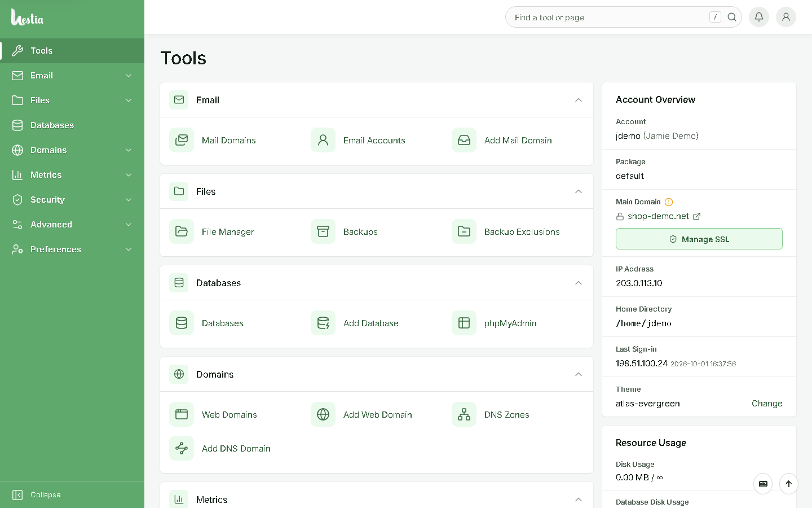Collapse the Databases tools section

point(579,283)
